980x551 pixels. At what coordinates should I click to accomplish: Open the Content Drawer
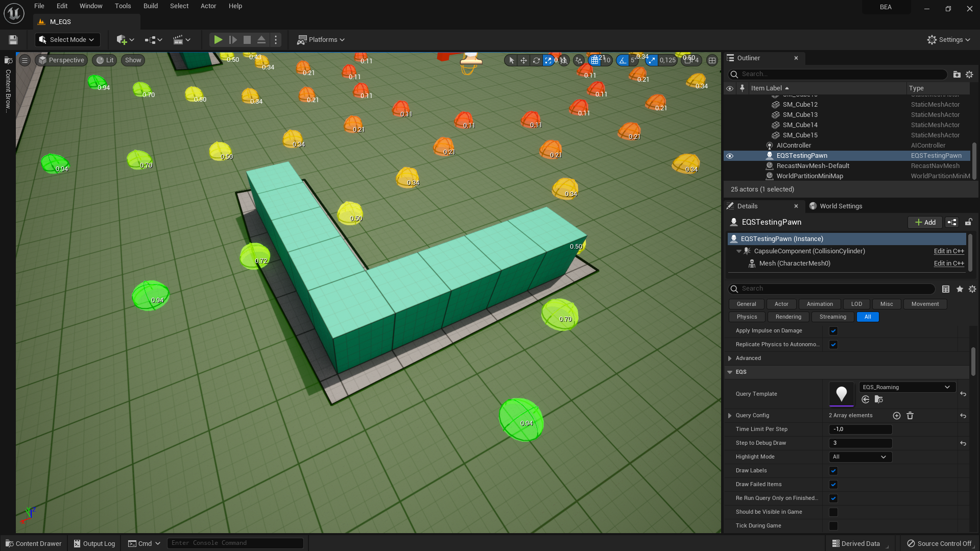pos(34,543)
